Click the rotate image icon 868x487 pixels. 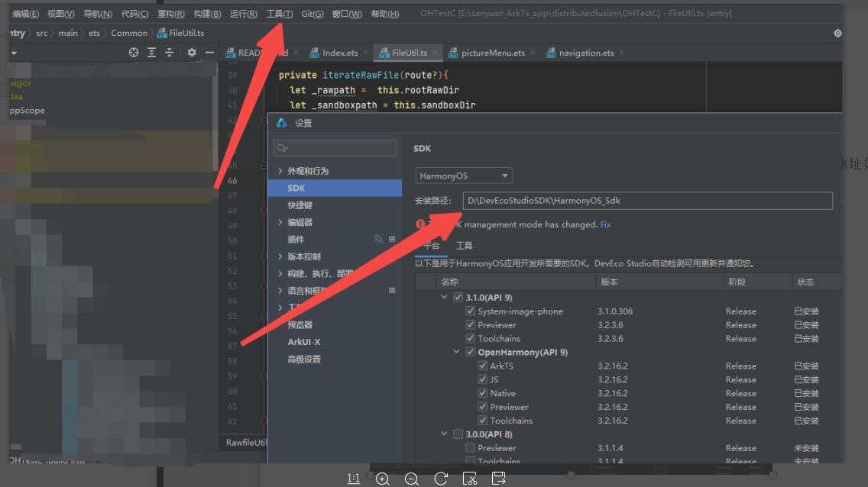[441, 478]
